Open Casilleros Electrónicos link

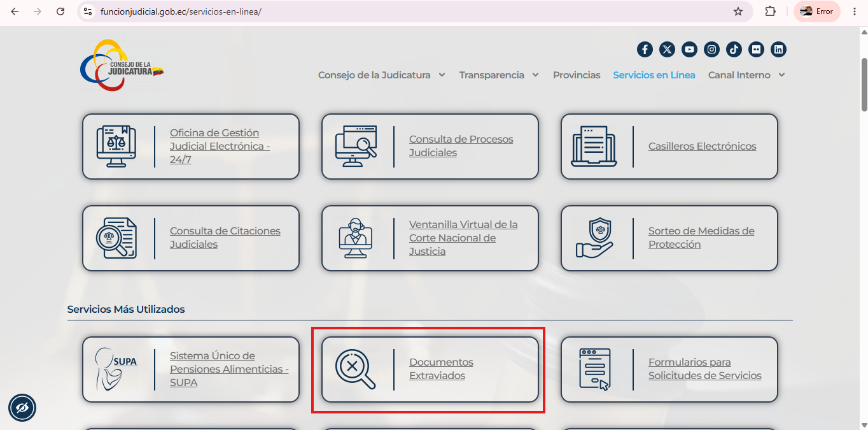(703, 147)
